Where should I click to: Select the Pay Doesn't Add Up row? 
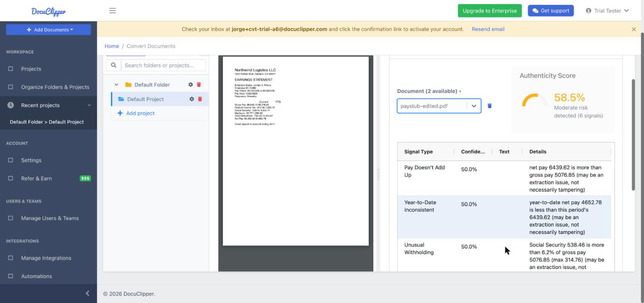[x=504, y=178]
